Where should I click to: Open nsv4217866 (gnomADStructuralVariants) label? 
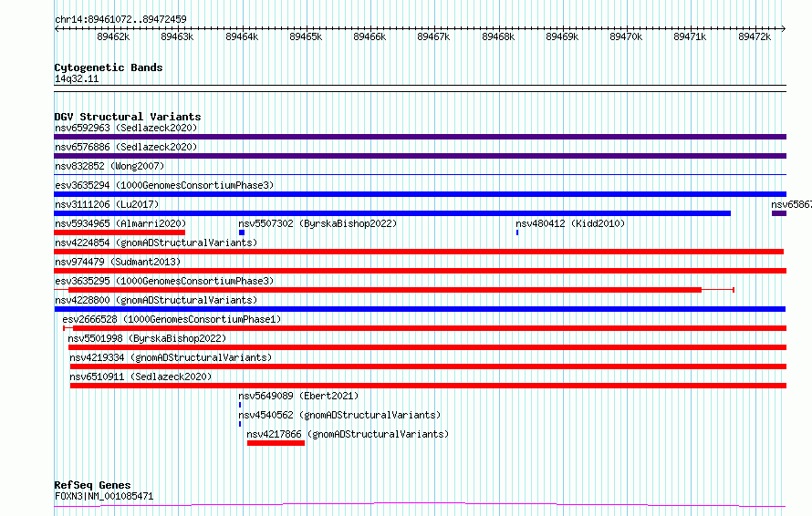click(x=348, y=434)
